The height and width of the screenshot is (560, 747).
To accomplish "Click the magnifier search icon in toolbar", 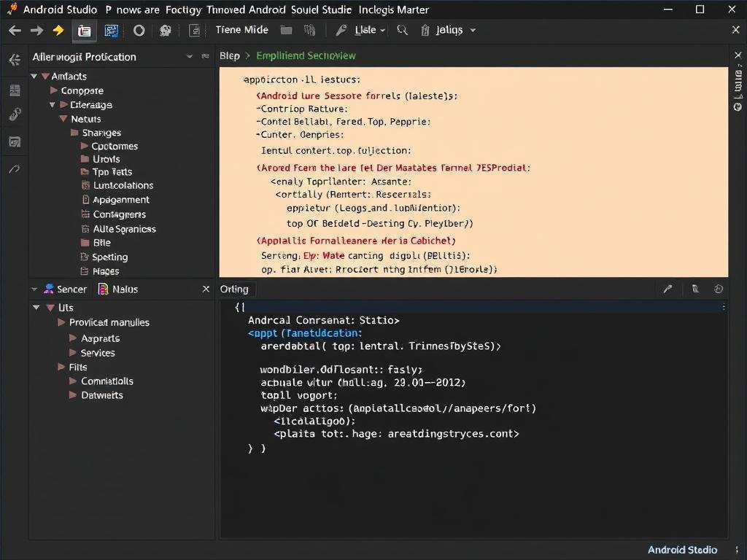I will pyautogui.click(x=402, y=31).
